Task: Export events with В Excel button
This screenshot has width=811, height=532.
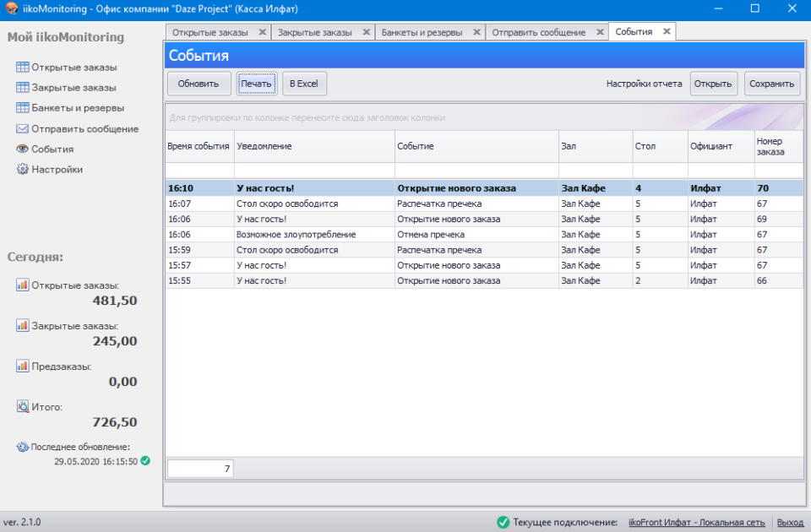Action: [x=304, y=84]
